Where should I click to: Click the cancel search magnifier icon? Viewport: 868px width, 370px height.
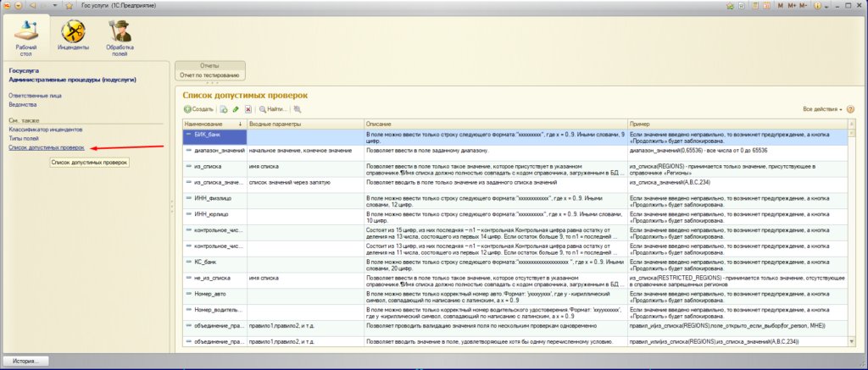coord(298,109)
